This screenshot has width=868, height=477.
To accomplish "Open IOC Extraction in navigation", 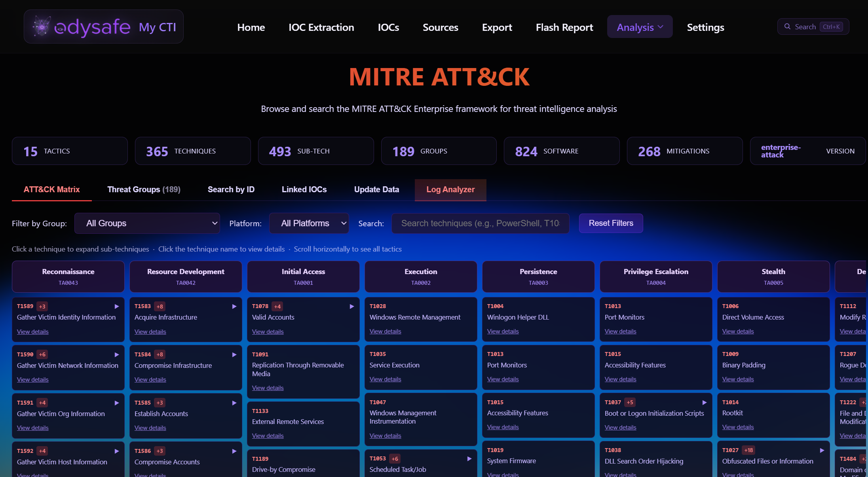I will 321,27.
